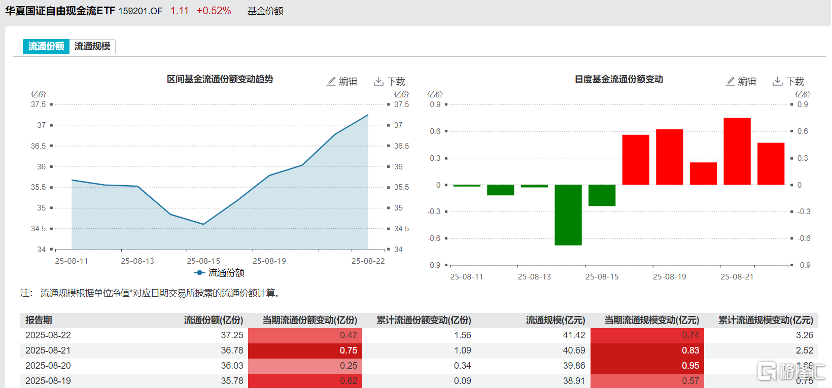Image resolution: width=832 pixels, height=388 pixels.
Task: Sort by 报告期 column header
Action: (x=39, y=320)
